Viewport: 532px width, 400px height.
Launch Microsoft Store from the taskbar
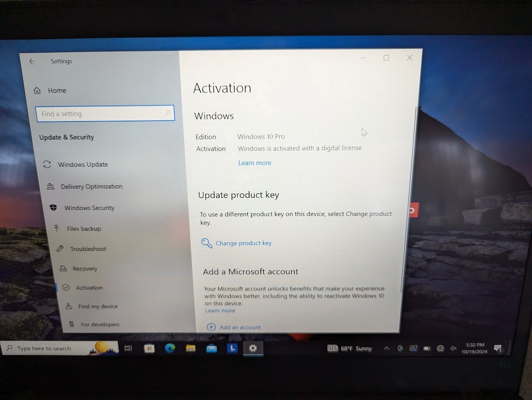click(x=149, y=348)
